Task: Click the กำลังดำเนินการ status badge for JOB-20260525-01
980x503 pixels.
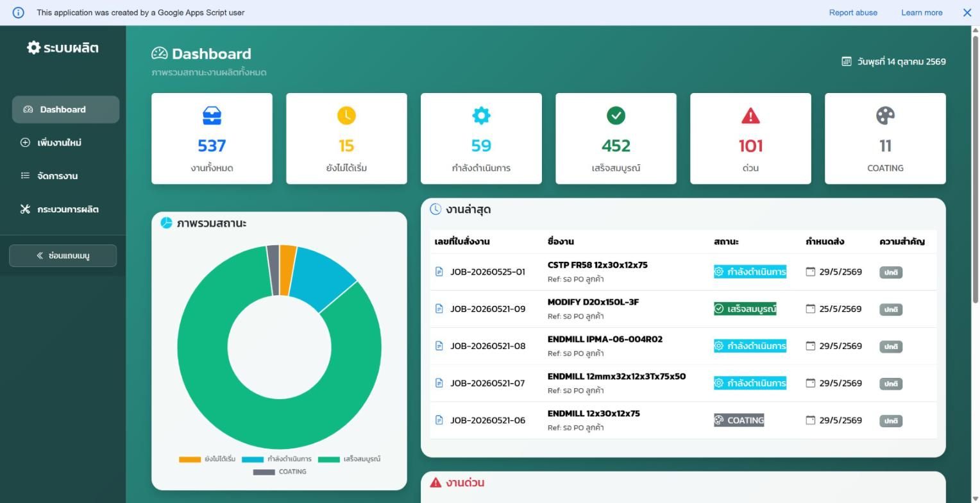Action: tap(750, 272)
